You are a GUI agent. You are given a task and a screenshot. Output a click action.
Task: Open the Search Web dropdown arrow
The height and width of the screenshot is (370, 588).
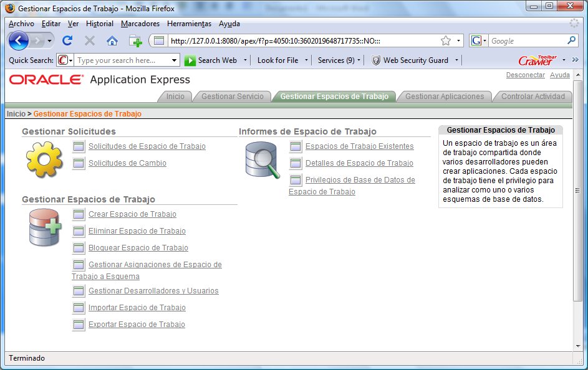245,60
